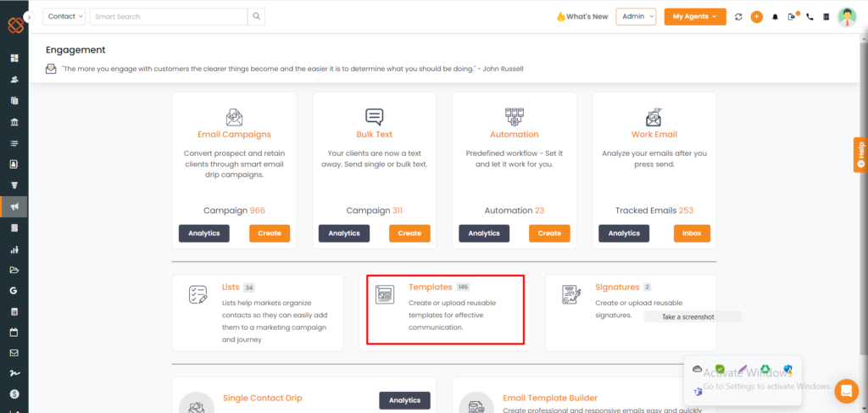The width and height of the screenshot is (868, 413).
Task: Click the orange plus quick-add button
Action: [x=757, y=17]
